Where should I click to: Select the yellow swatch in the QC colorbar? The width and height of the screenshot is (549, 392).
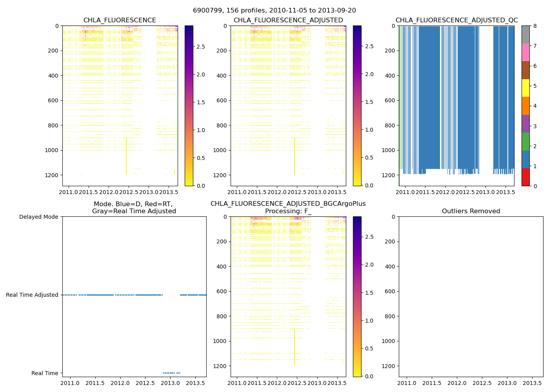click(x=525, y=88)
